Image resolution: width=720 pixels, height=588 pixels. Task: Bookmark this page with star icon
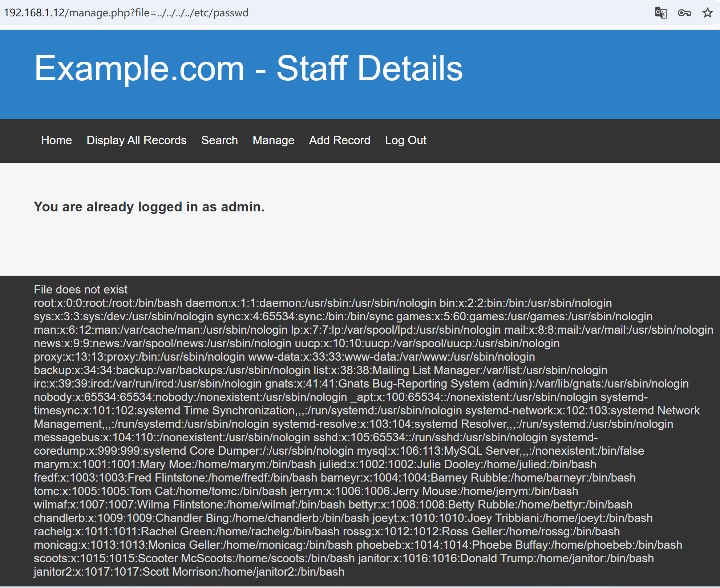(707, 13)
